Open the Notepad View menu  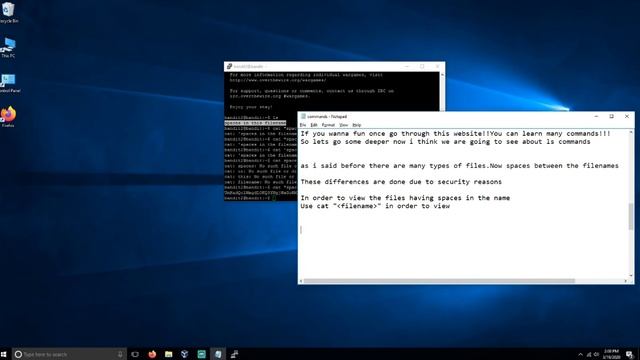(344, 125)
